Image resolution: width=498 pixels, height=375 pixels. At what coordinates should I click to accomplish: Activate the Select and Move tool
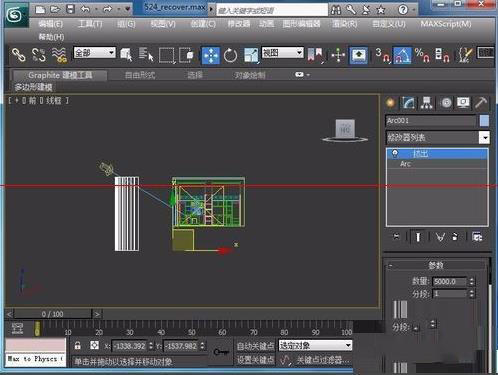(210, 55)
